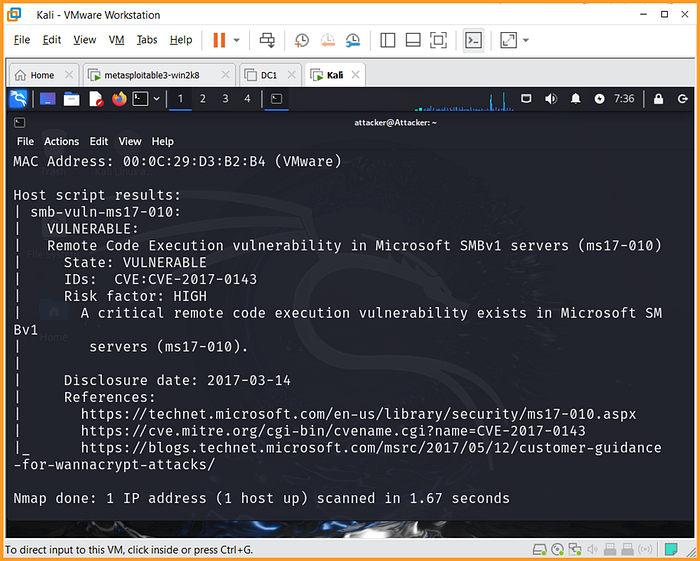Viewport: 700px width, 561px height.
Task: Close the Home tab
Action: click(x=69, y=75)
